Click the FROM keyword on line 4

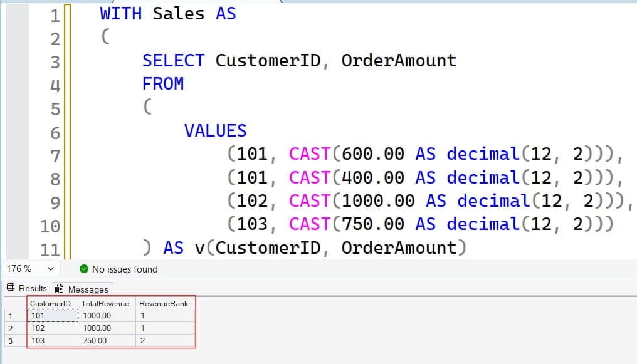(x=163, y=84)
